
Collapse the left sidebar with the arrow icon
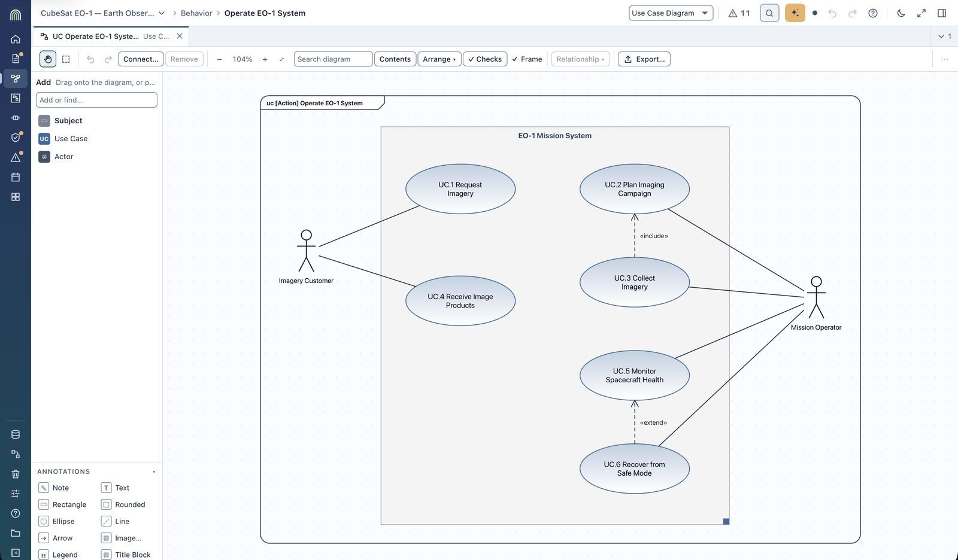(x=16, y=553)
